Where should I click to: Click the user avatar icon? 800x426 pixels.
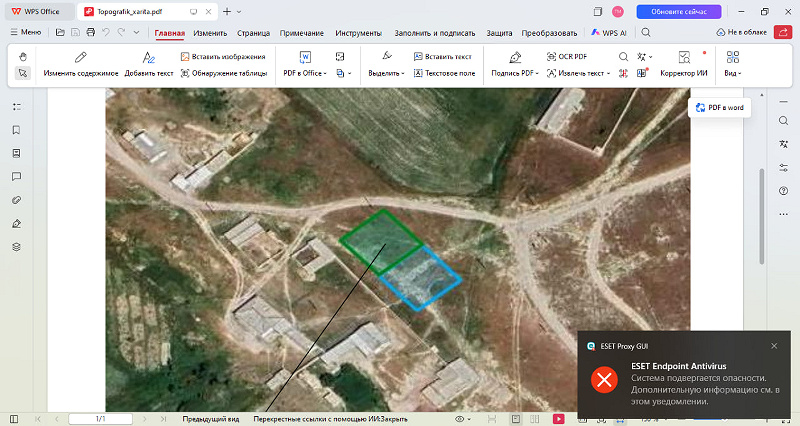(617, 11)
